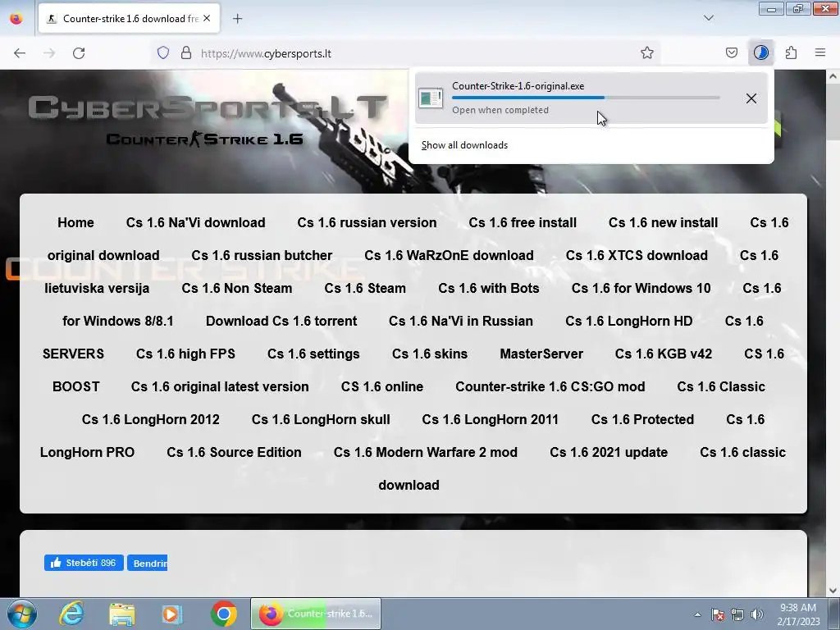Open Windows Explorer folder taskbar icon

(122, 614)
